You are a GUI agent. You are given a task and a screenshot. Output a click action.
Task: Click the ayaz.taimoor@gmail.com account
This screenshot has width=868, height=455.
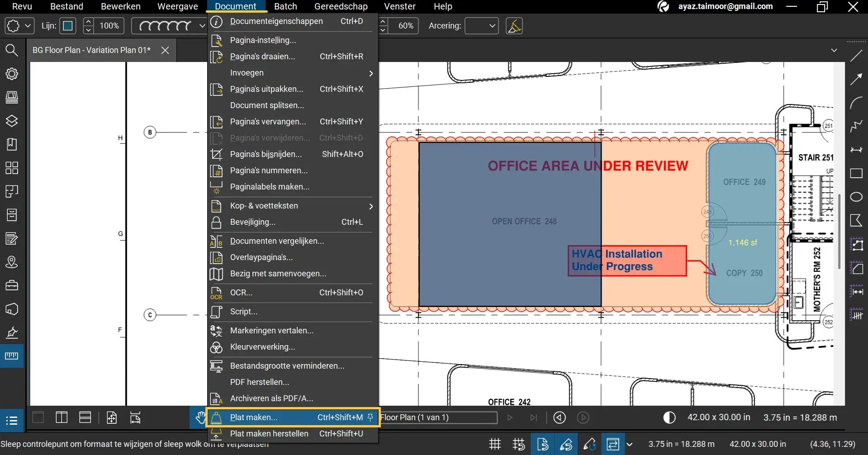[725, 6]
